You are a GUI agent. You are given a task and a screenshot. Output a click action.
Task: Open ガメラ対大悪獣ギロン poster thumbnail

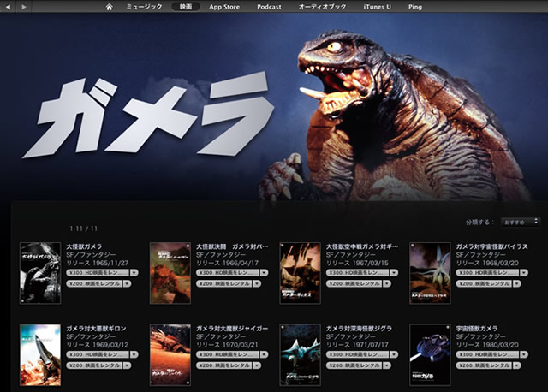click(x=40, y=355)
